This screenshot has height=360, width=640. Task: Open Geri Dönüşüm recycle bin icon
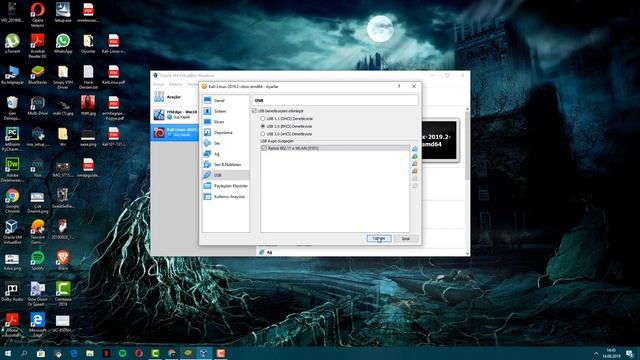12,108
